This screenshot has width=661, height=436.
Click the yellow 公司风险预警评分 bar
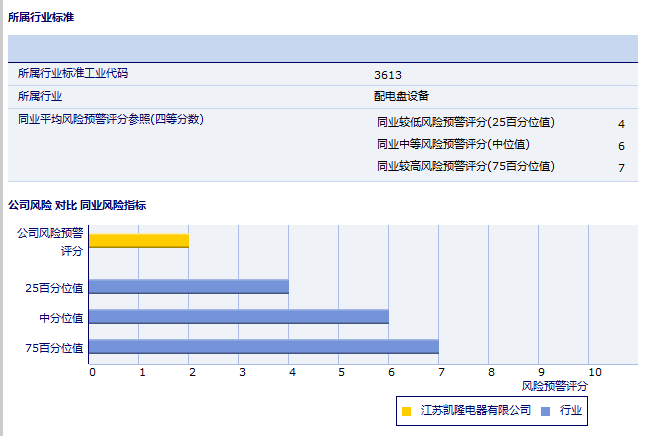(139, 240)
